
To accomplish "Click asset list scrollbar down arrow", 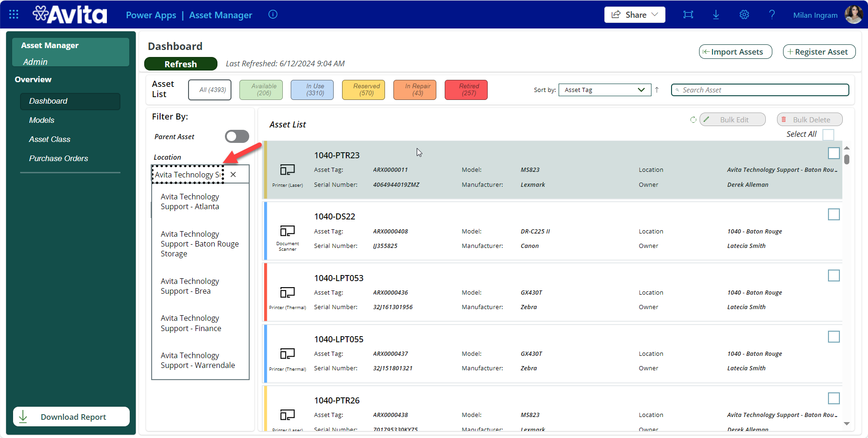I will pyautogui.click(x=847, y=424).
